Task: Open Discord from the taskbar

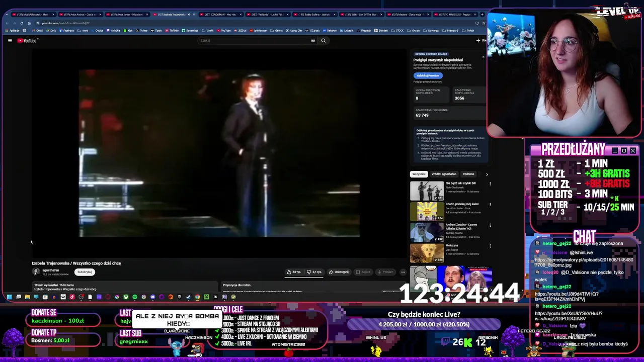Action: [x=152, y=297]
